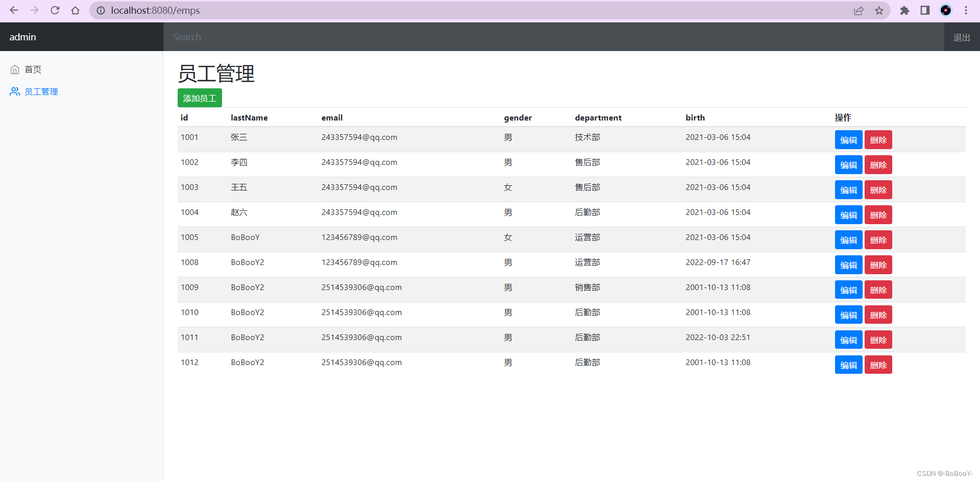Toggle browser side panel icon

[x=925, y=10]
